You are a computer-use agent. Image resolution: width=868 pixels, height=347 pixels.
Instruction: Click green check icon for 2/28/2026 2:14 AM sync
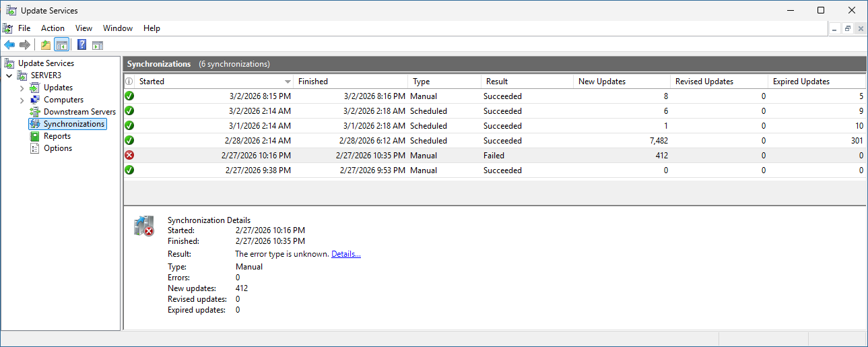point(129,141)
